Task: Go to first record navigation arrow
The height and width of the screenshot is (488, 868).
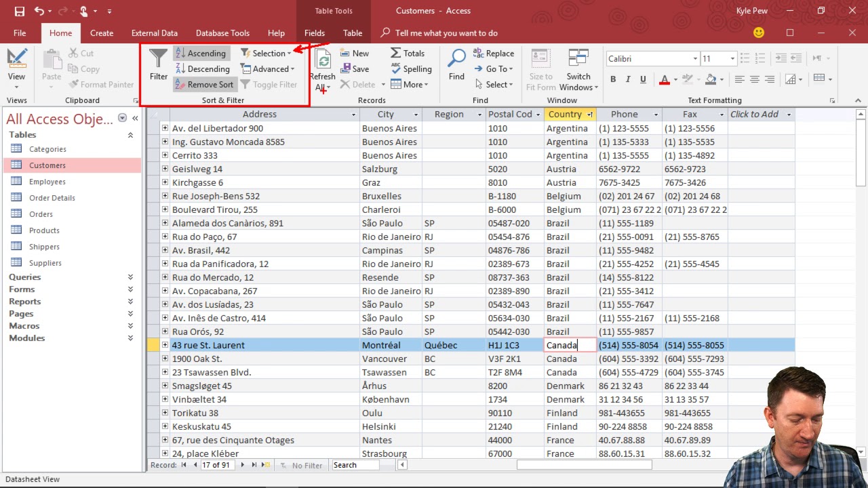Action: (x=184, y=465)
